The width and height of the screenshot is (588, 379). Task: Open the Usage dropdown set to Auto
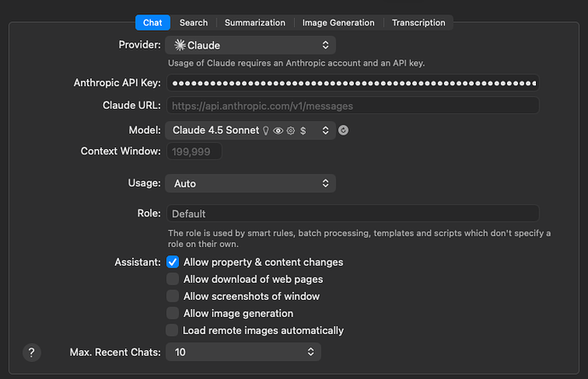click(x=326, y=183)
